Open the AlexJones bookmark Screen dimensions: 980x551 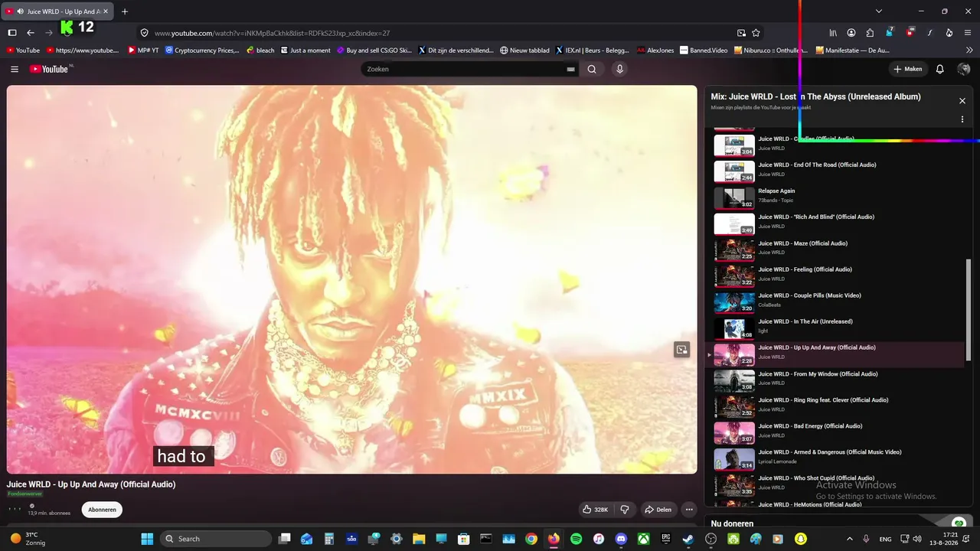tap(655, 51)
